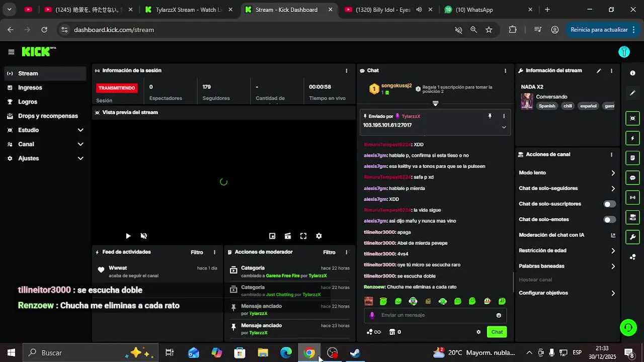Open Restricción de edad options
This screenshot has width=644, height=362.
point(567,251)
